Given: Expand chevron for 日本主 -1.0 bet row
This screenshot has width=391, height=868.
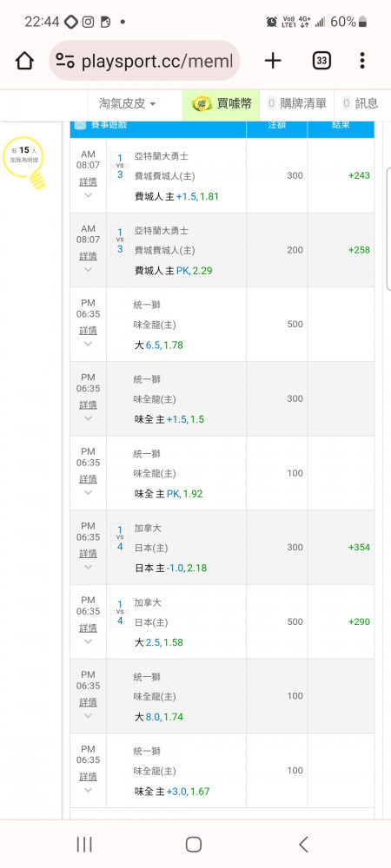Looking at the screenshot, I should 88,567.
